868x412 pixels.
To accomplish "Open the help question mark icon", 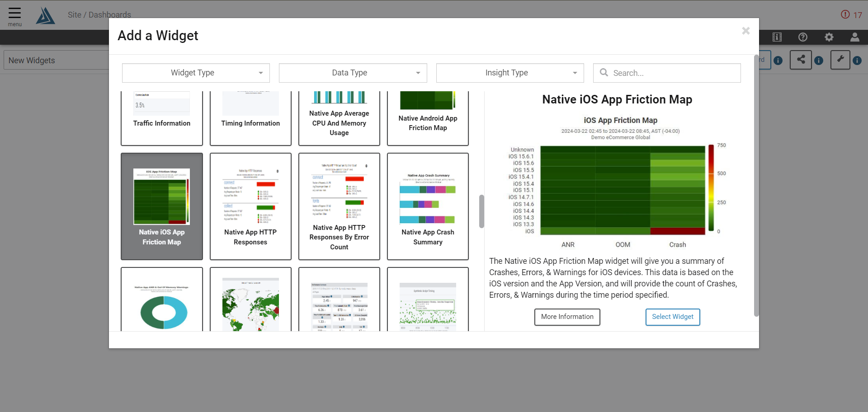I will 803,37.
